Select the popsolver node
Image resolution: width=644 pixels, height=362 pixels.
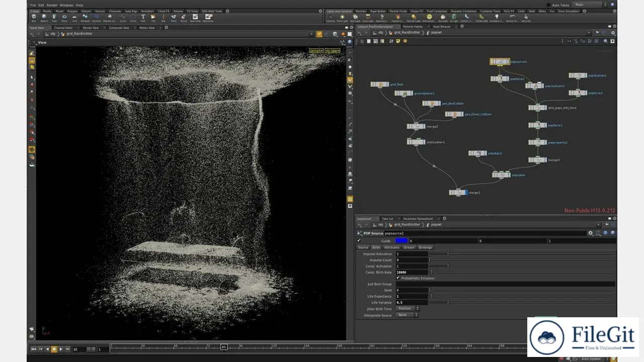501,174
